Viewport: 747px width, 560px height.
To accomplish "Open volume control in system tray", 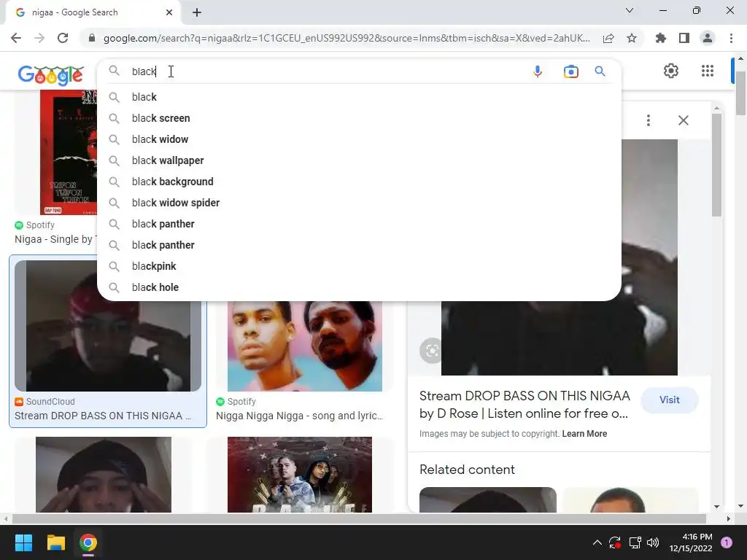I will click(653, 542).
